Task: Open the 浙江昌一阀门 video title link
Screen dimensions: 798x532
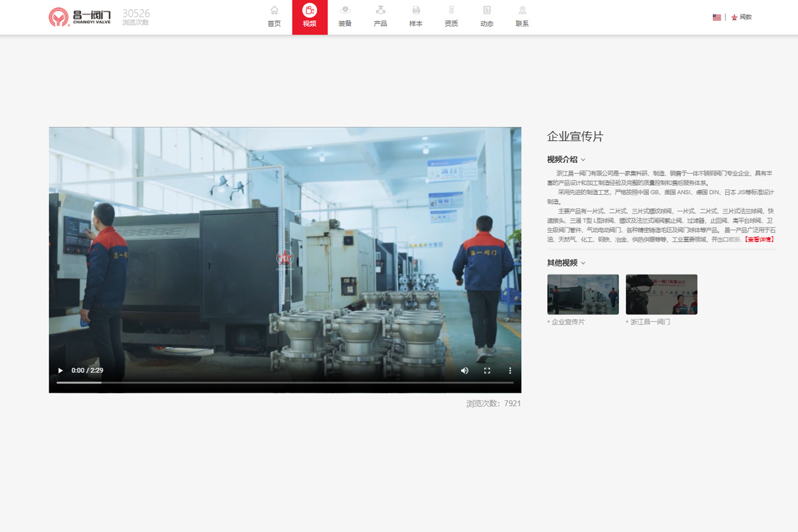Action: 650,322
